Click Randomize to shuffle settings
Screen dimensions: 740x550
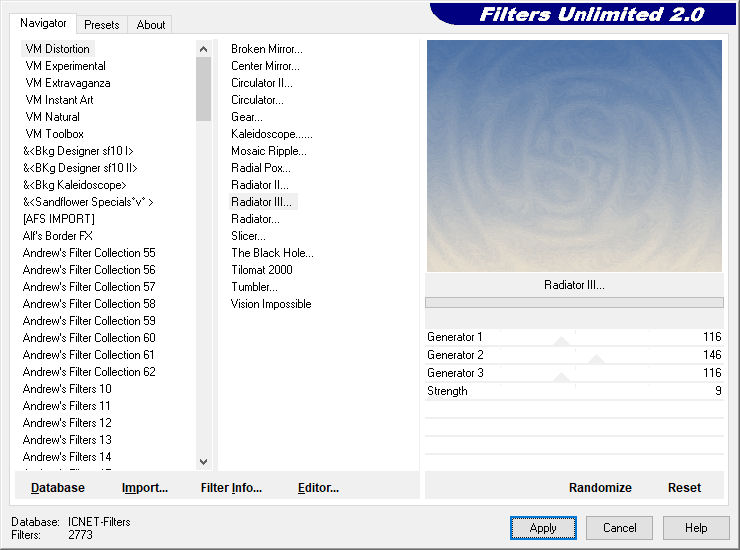coord(600,488)
